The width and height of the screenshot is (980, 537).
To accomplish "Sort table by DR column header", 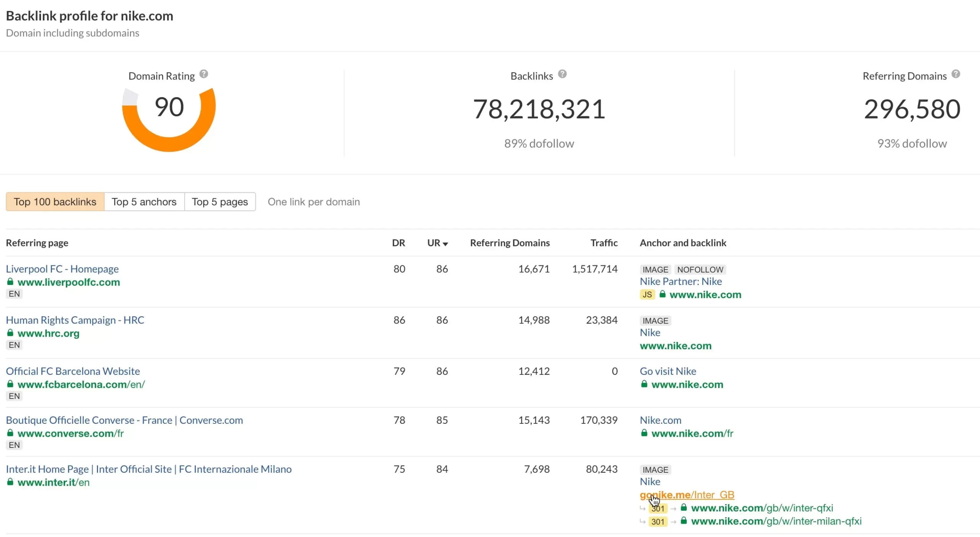I will [398, 243].
